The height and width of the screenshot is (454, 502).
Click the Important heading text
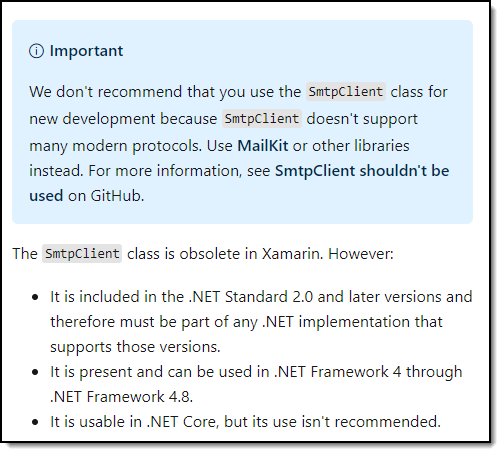point(86,51)
